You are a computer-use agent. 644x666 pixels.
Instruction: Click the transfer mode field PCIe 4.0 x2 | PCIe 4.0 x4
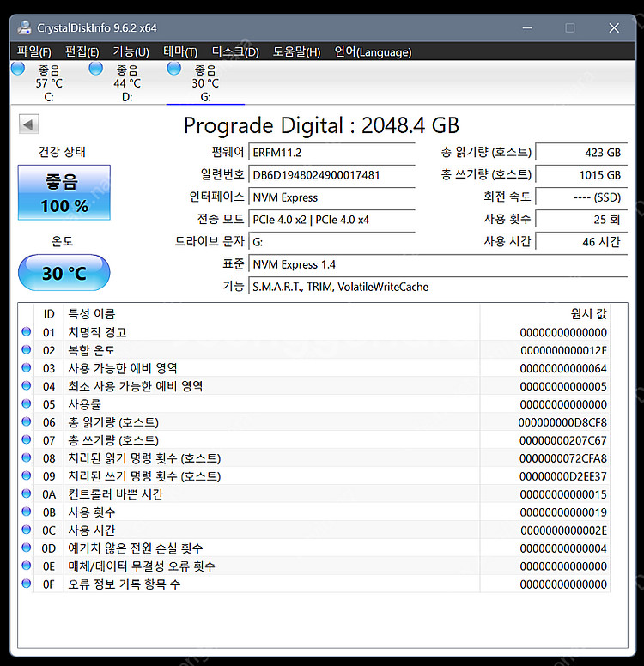point(331,220)
